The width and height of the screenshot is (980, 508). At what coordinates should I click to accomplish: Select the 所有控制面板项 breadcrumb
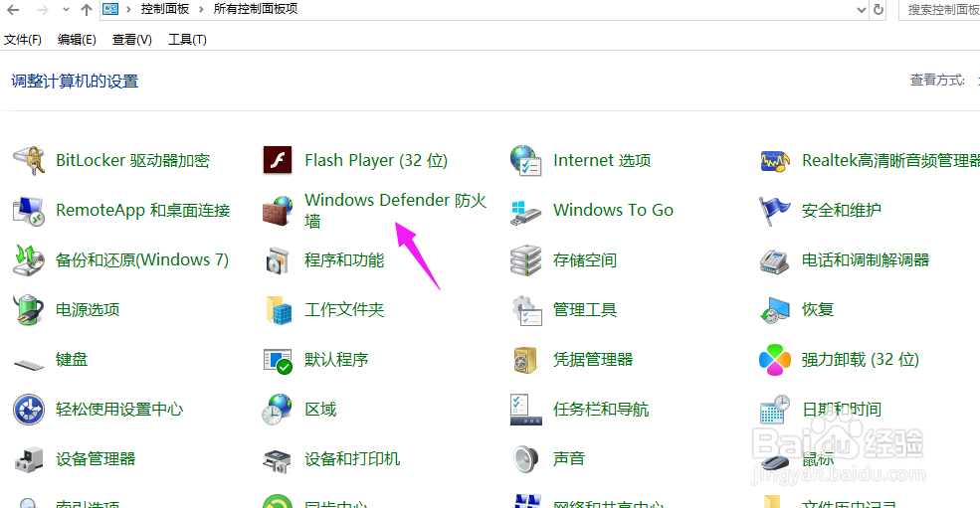tap(255, 9)
